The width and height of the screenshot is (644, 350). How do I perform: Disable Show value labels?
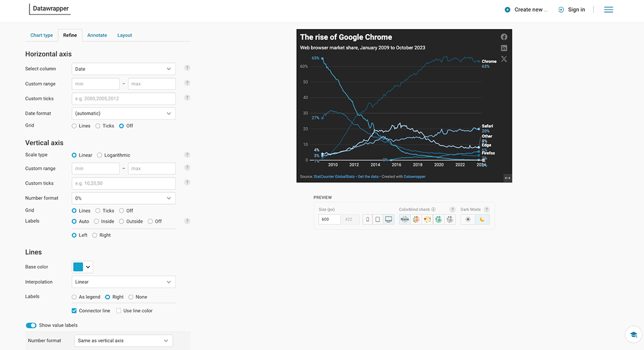point(31,325)
